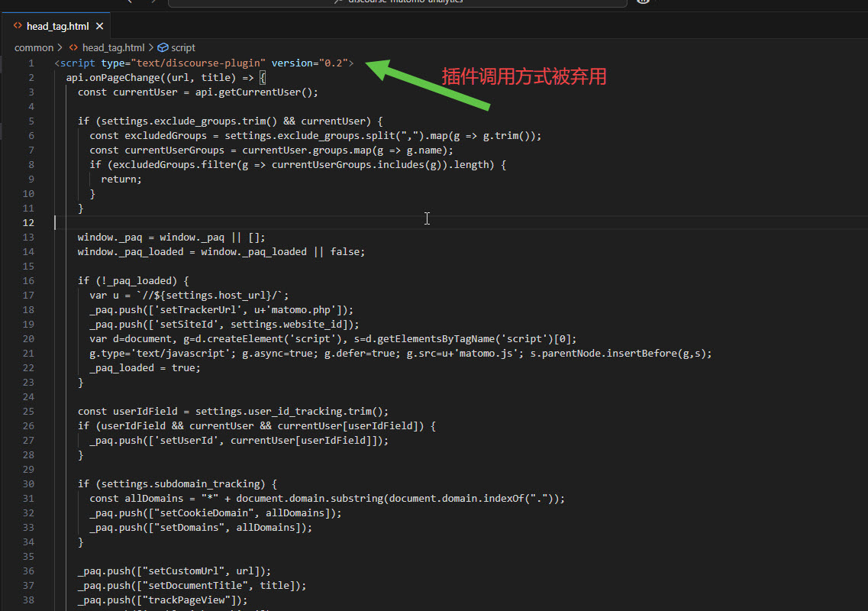Open the discourse-matomo-analytics command center search
The width and height of the screenshot is (868, 611).
[398, 2]
